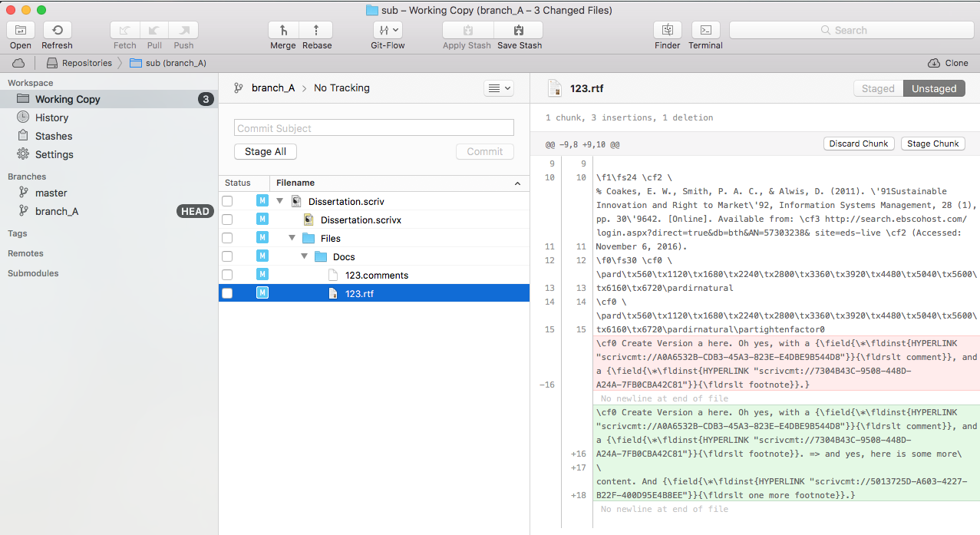
Task: Click the Open repository icon
Action: [21, 31]
